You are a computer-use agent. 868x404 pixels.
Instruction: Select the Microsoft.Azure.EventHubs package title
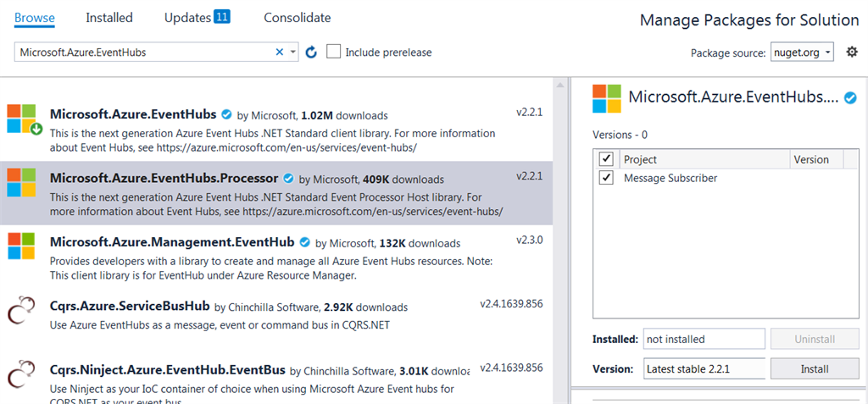tap(133, 115)
